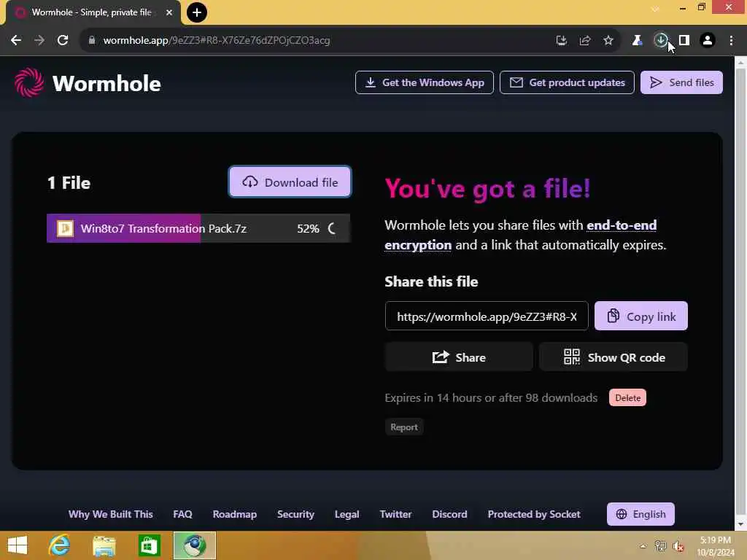The width and height of the screenshot is (747, 560).
Task: Click the taskbar clock showing 5:19 PM
Action: (716, 546)
